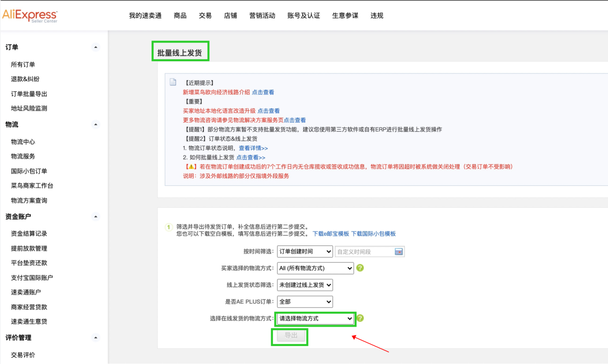608x364 pixels.
Task: Click the 物流 section header text
Action: coord(12,124)
